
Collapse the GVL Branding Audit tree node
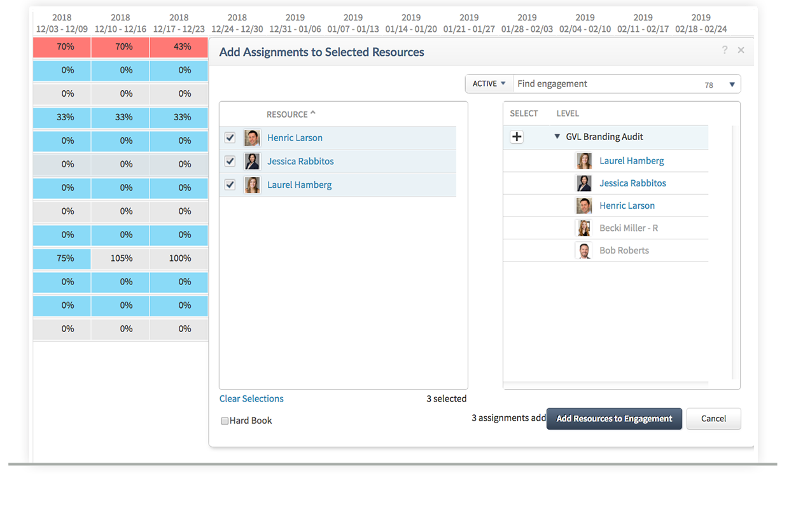[x=557, y=137]
